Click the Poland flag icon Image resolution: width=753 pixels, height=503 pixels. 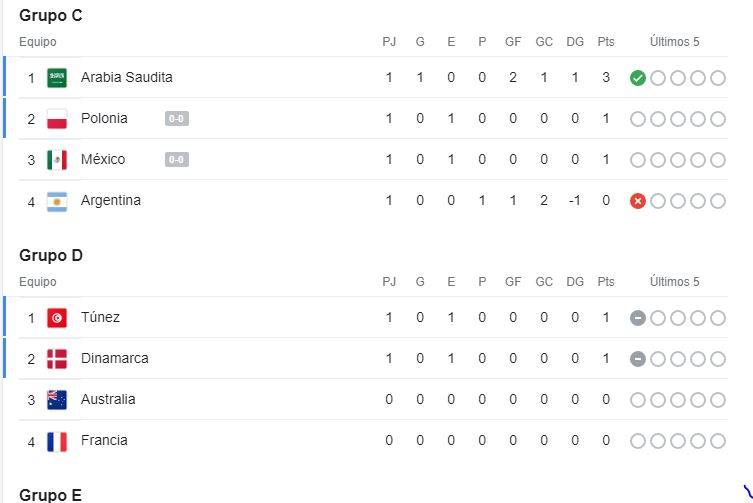coord(57,119)
